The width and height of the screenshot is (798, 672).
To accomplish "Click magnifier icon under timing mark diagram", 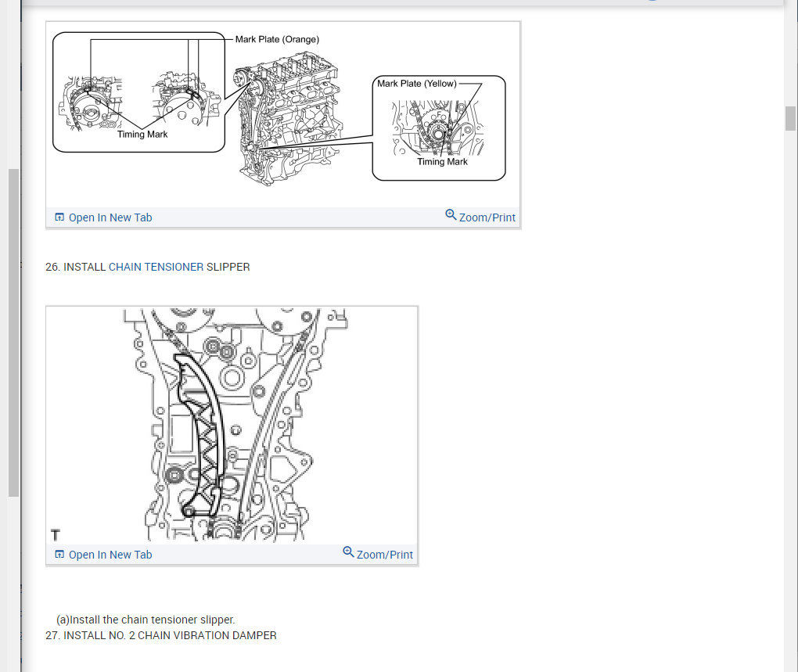I will [x=451, y=215].
